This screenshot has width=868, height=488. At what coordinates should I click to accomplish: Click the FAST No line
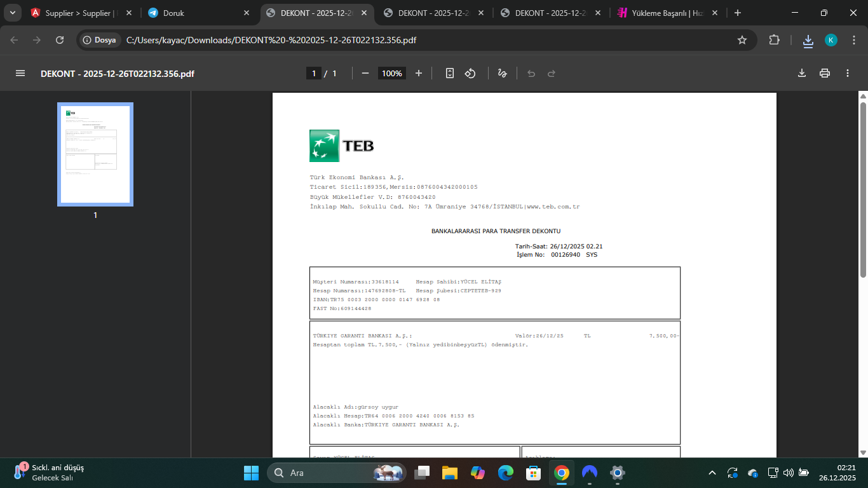pos(342,308)
